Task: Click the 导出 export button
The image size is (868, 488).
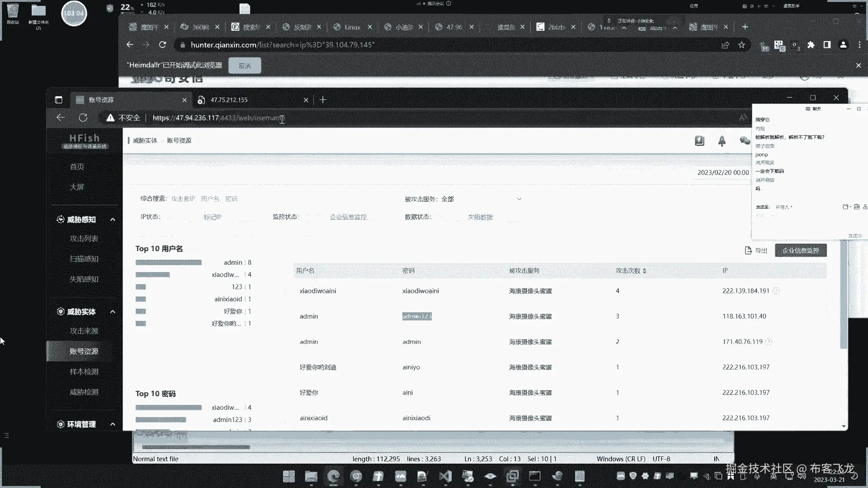Action: pyautogui.click(x=756, y=250)
